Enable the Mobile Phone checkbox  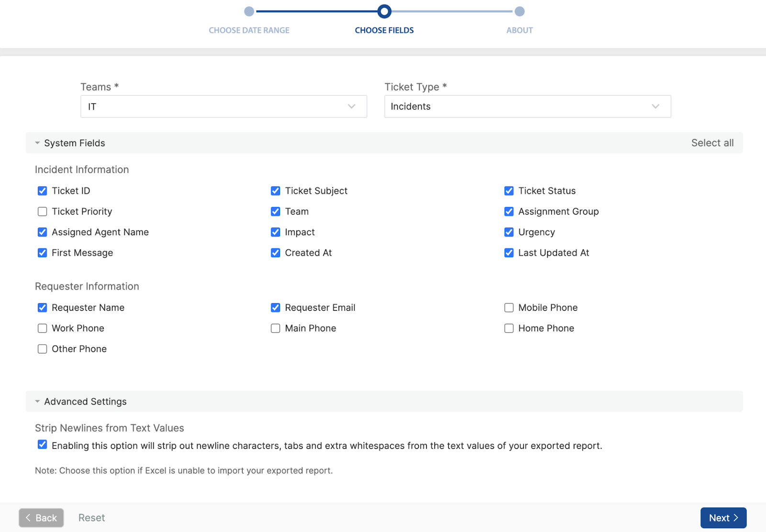tap(509, 307)
